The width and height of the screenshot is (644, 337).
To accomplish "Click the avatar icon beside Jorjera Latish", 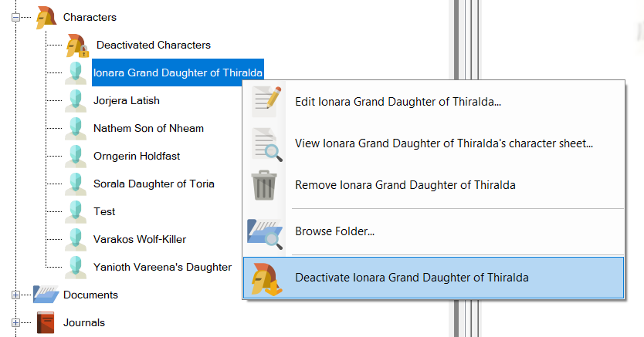I will click(76, 101).
